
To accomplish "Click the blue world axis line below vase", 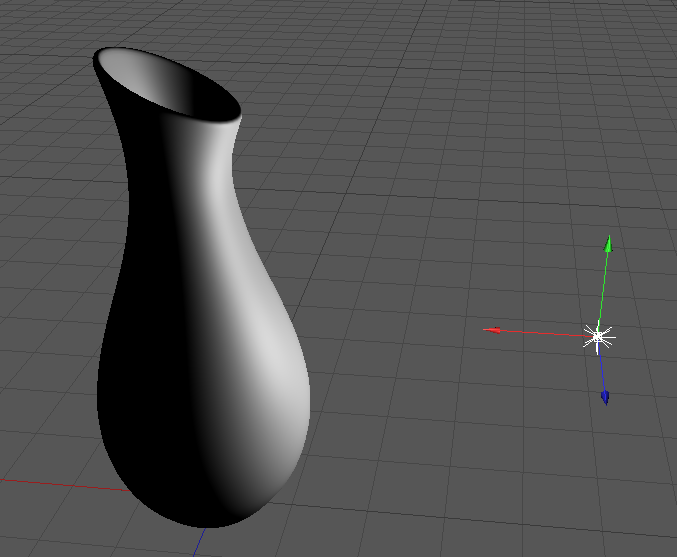I will (x=198, y=544).
